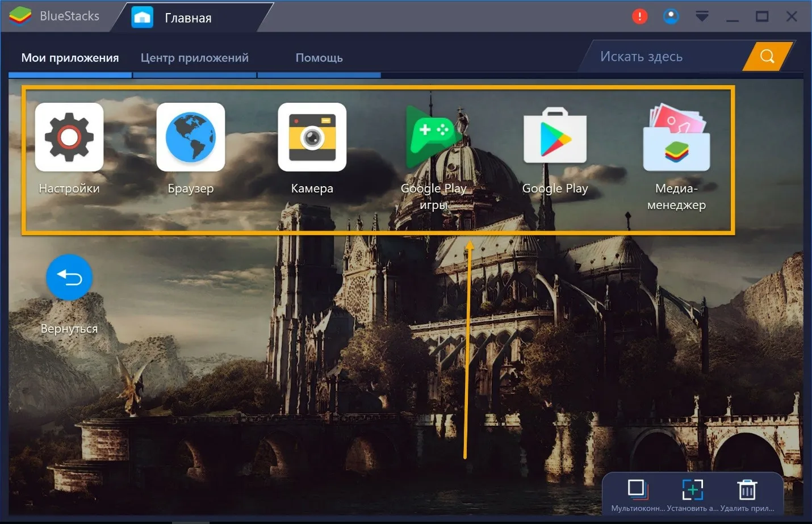This screenshot has width=812, height=524.
Task: Open the Настройки settings app
Action: click(x=69, y=137)
